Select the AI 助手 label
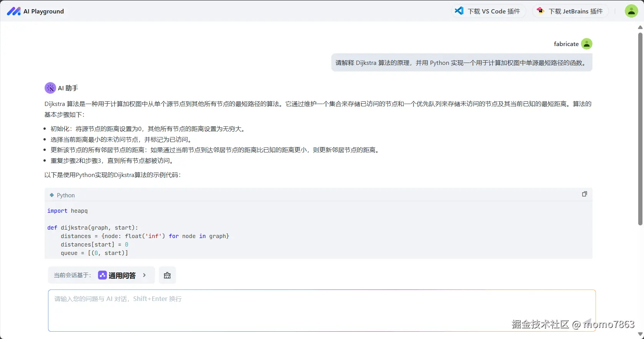 click(68, 88)
